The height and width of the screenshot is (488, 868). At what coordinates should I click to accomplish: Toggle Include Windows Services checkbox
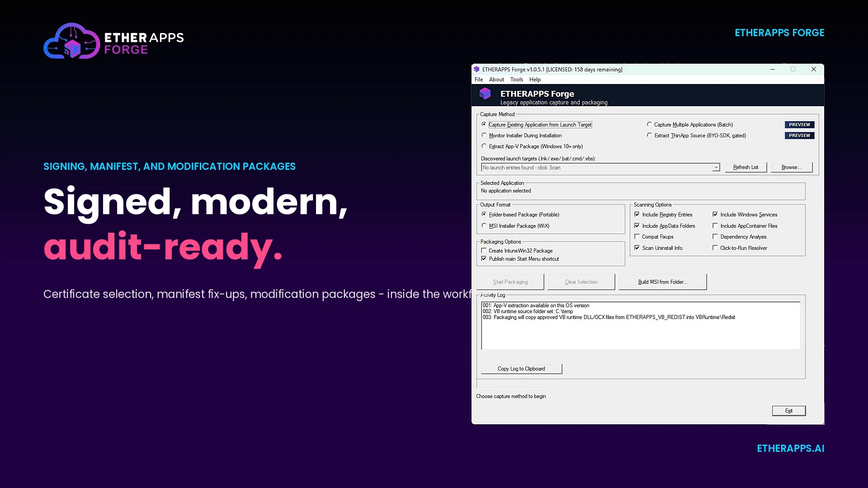click(x=715, y=214)
